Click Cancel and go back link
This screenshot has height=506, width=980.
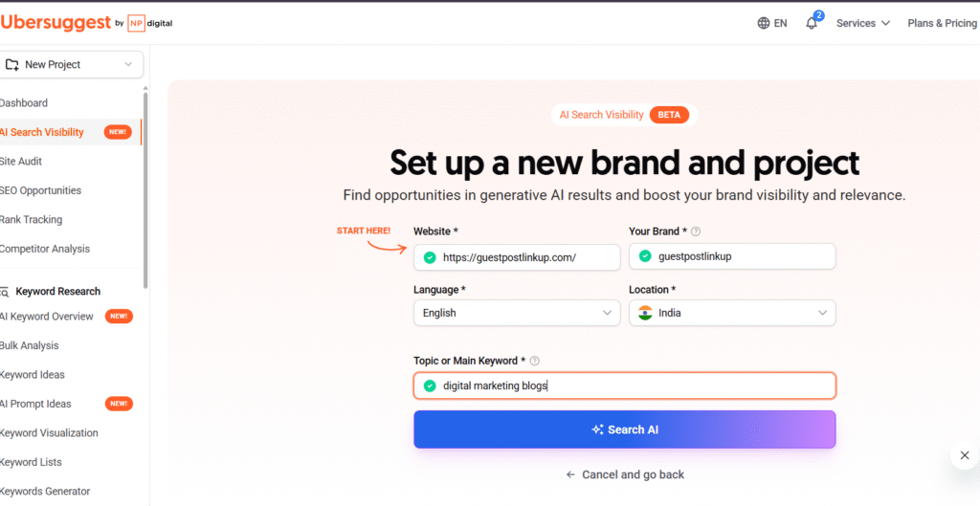[624, 474]
